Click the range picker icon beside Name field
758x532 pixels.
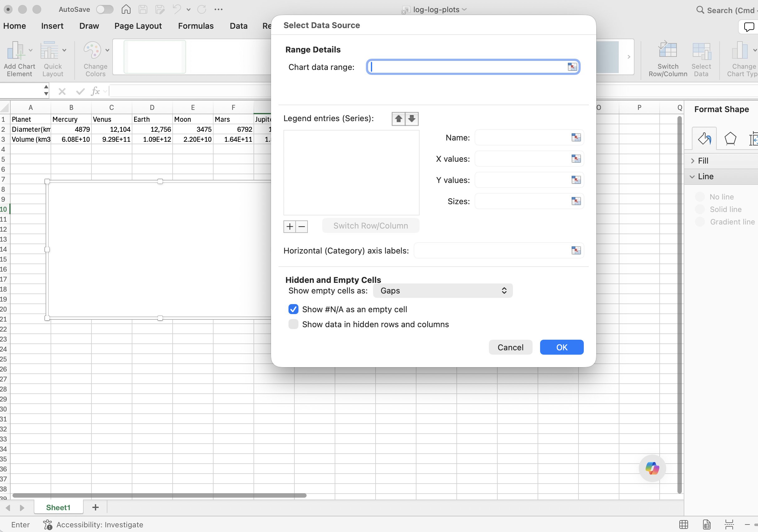click(x=576, y=137)
